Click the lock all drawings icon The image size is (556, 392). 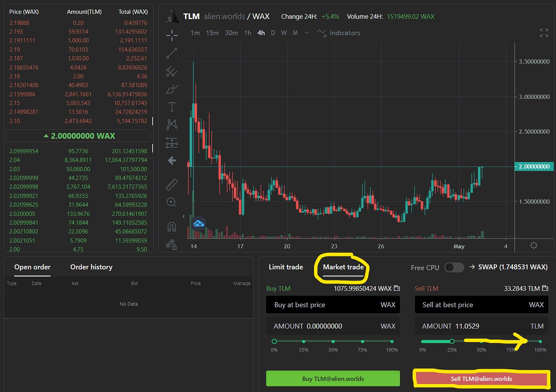click(x=172, y=244)
